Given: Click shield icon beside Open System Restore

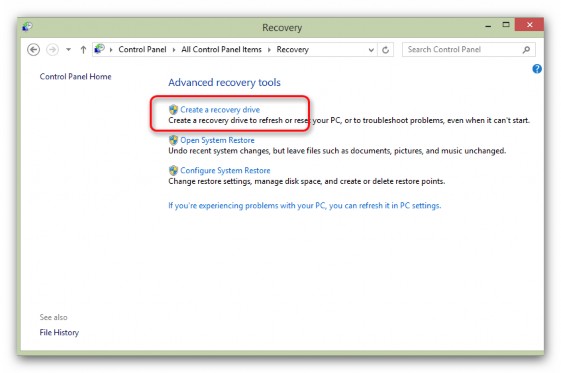Looking at the screenshot, I should click(x=173, y=140).
